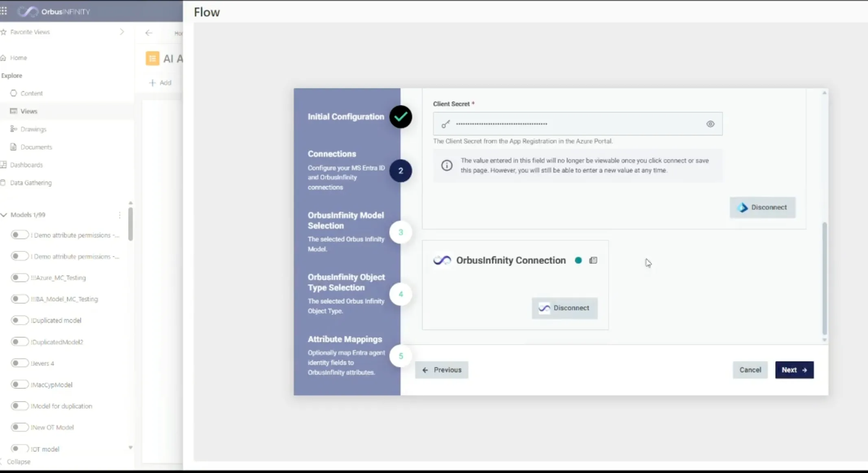This screenshot has width=868, height=473.
Task: Open Drawings in the sidebar
Action: [x=33, y=129]
